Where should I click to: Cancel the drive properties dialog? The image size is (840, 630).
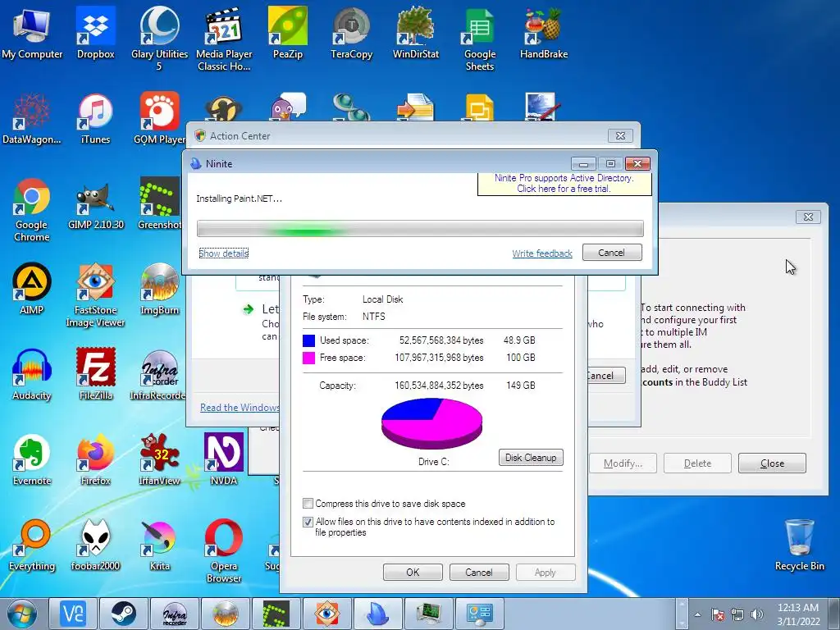tap(479, 572)
